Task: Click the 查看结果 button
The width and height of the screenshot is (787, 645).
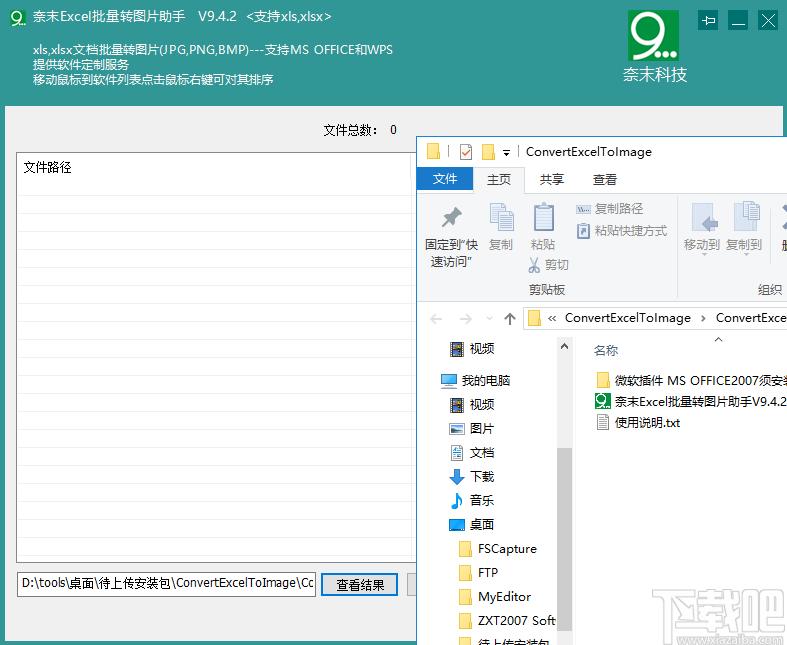Action: 359,585
